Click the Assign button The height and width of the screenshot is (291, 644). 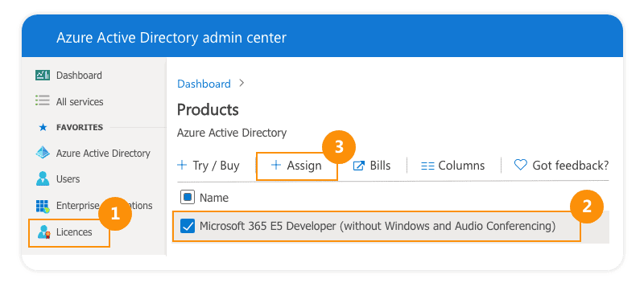(x=296, y=166)
